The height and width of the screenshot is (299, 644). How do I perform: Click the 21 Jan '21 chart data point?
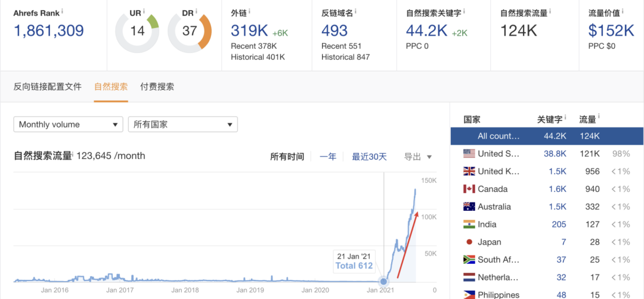(383, 281)
